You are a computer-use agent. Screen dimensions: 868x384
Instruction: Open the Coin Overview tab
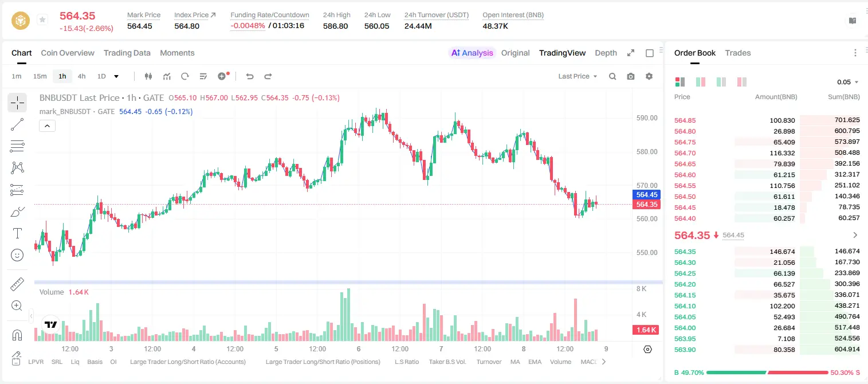click(x=68, y=53)
